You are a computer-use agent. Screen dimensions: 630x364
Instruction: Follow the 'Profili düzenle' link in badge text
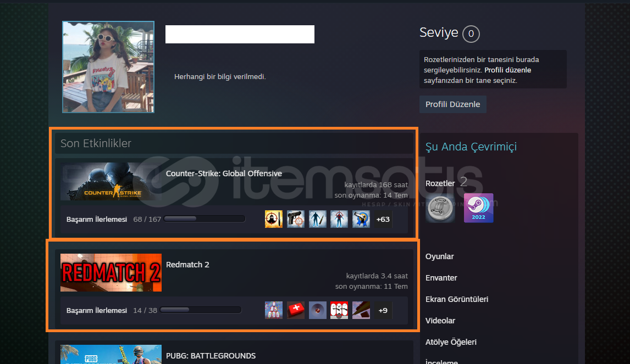pos(508,70)
